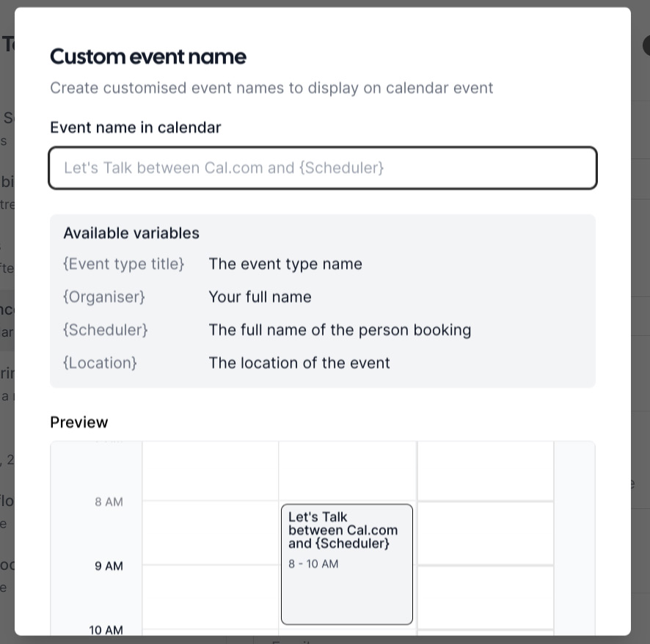Click the Preview section heading
The image size is (650, 644).
tap(79, 422)
